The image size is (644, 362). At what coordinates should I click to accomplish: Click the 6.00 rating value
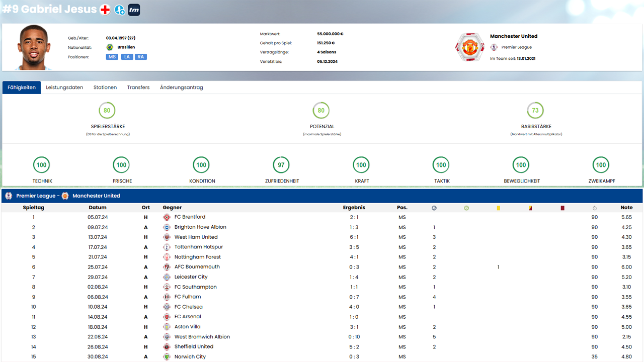(x=626, y=267)
